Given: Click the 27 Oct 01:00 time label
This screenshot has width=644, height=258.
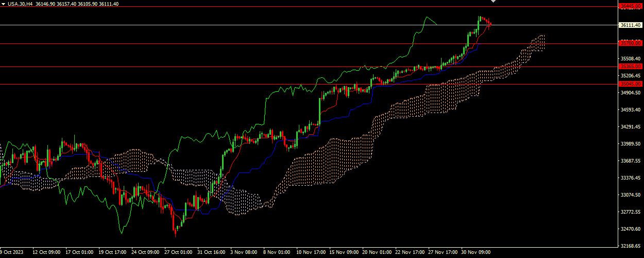Looking at the screenshot, I should pyautogui.click(x=179, y=253).
